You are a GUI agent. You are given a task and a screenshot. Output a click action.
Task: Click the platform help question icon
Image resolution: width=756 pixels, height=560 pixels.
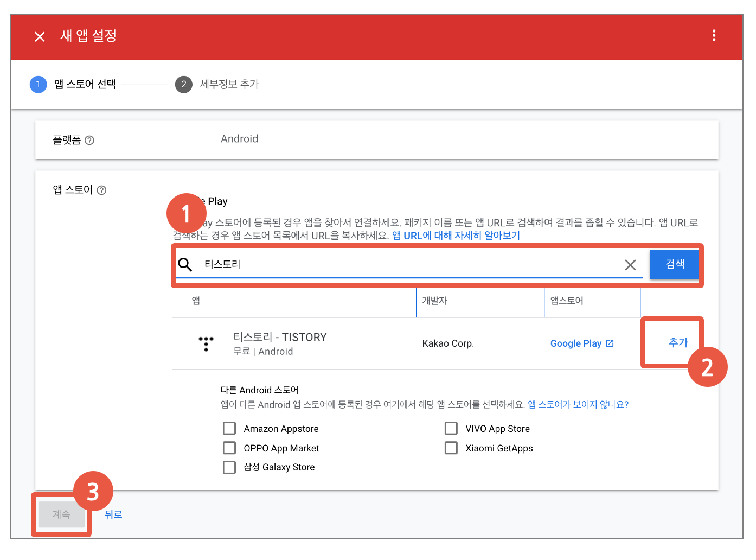click(89, 140)
